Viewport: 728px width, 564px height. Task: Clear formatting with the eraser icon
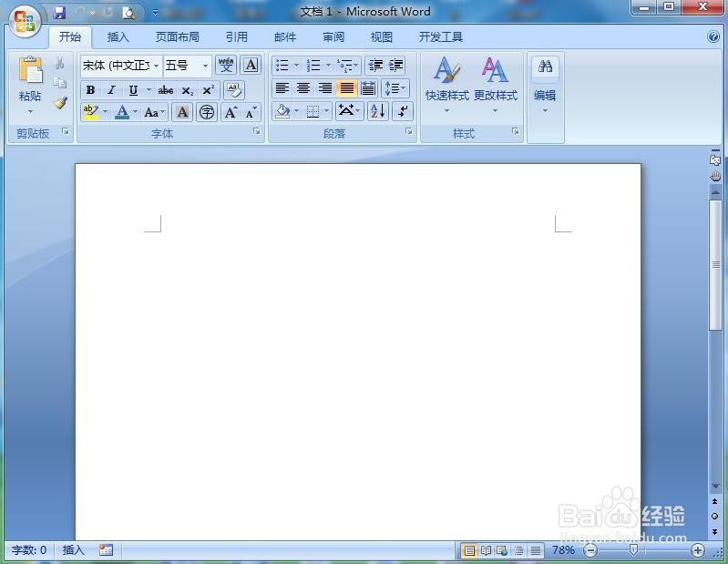click(234, 90)
